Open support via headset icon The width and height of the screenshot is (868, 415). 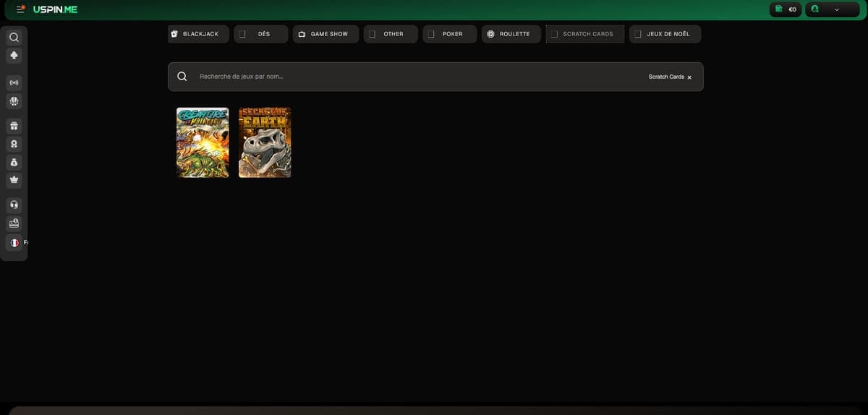[14, 205]
